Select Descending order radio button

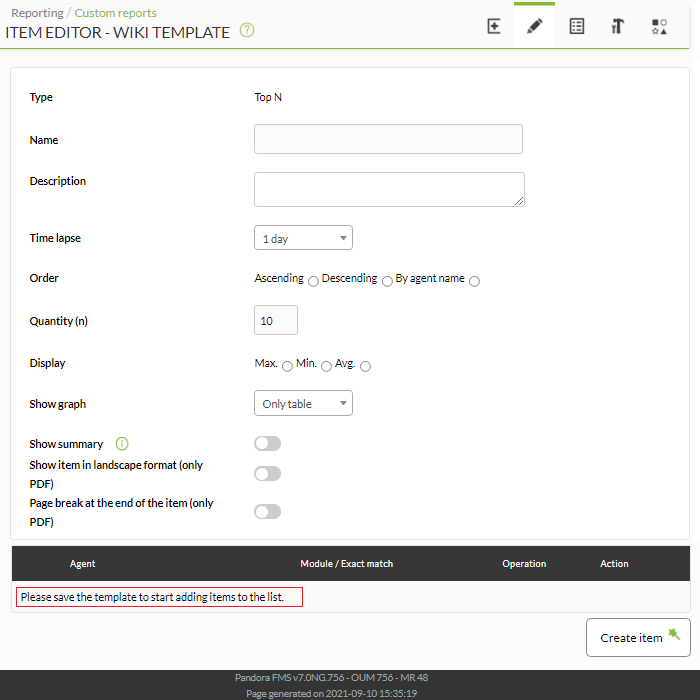(387, 281)
